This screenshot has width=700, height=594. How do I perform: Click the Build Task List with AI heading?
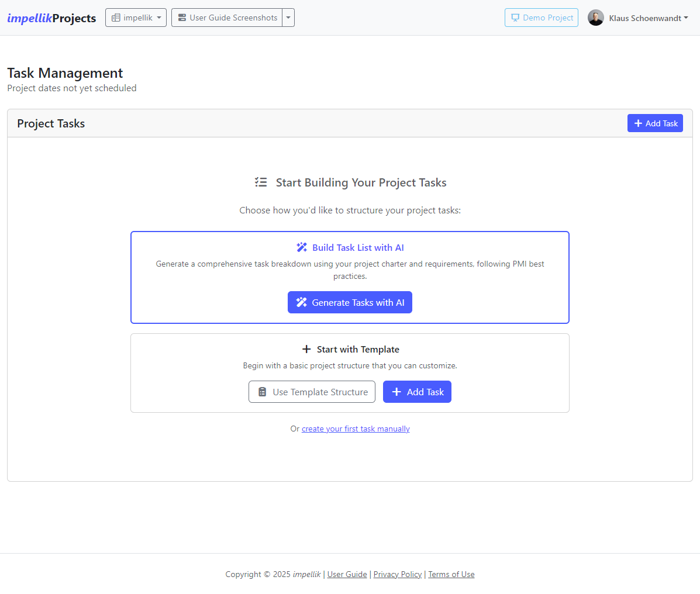pos(358,247)
